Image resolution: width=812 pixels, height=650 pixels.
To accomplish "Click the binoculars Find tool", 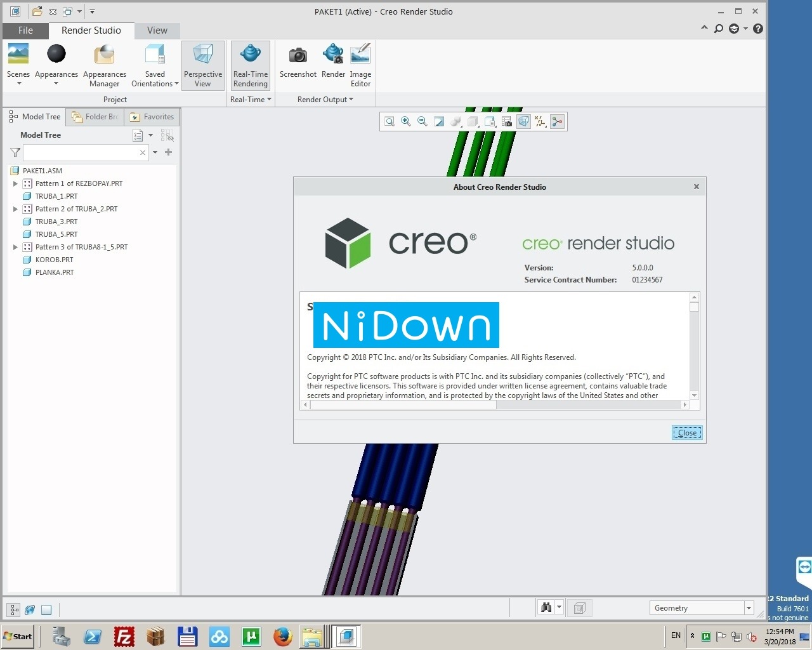I will point(546,608).
